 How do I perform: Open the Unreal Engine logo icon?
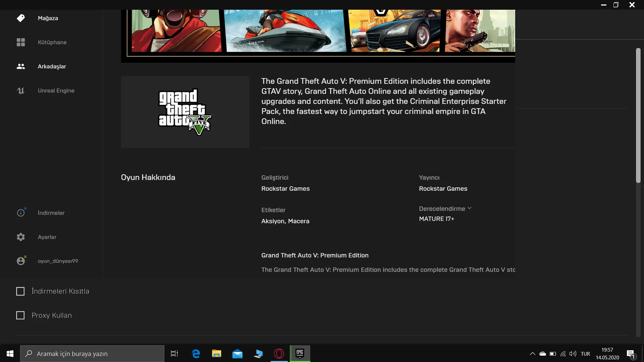click(x=21, y=90)
